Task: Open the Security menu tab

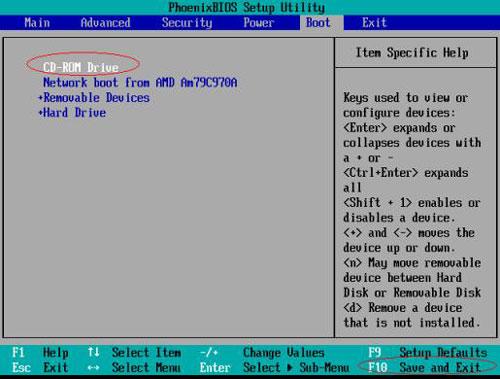Action: click(187, 23)
